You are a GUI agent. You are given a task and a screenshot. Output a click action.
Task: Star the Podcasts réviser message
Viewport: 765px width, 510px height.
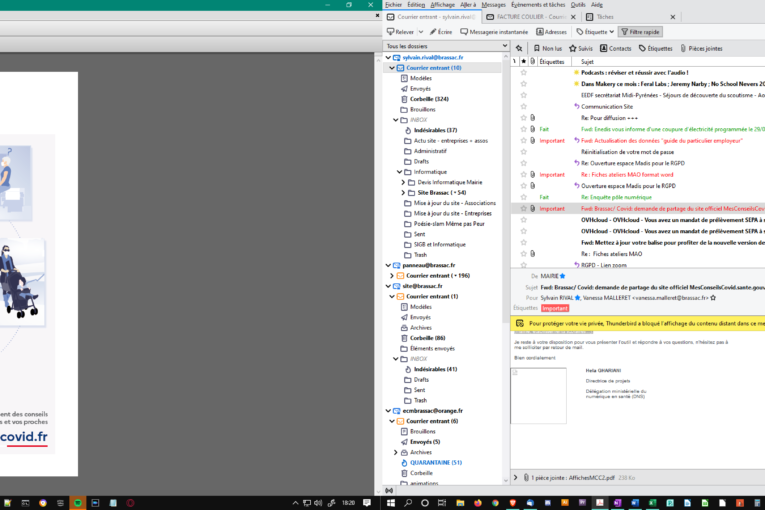523,73
